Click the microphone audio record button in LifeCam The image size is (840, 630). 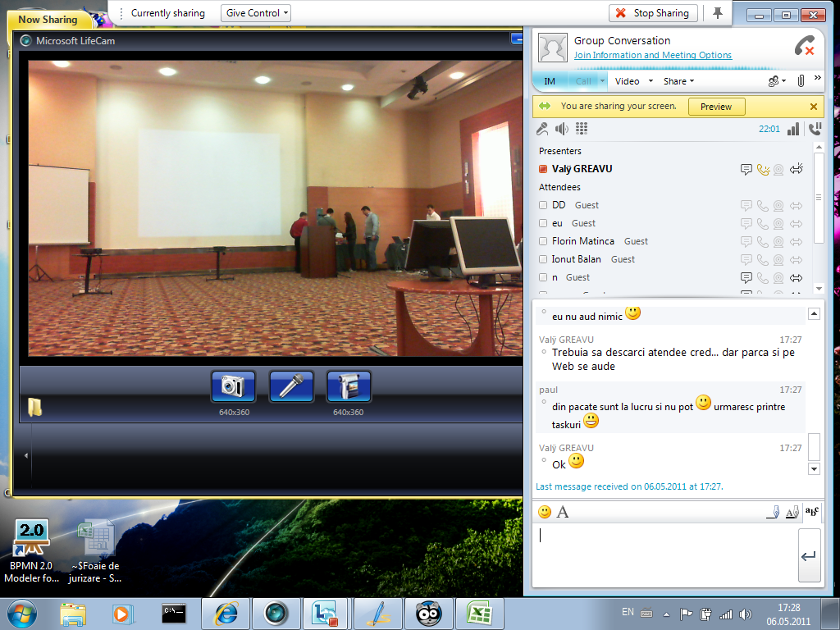[x=291, y=386]
